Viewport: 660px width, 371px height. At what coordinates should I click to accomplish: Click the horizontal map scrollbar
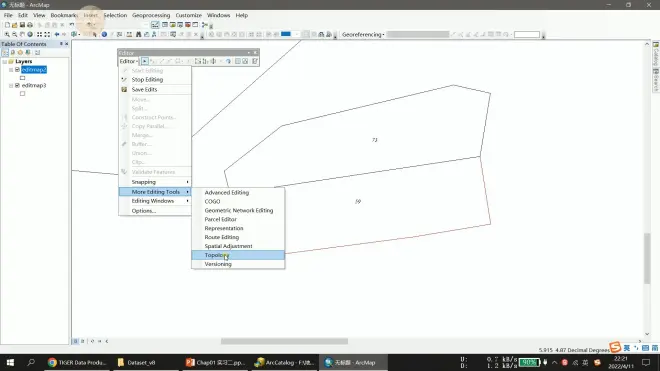284,341
